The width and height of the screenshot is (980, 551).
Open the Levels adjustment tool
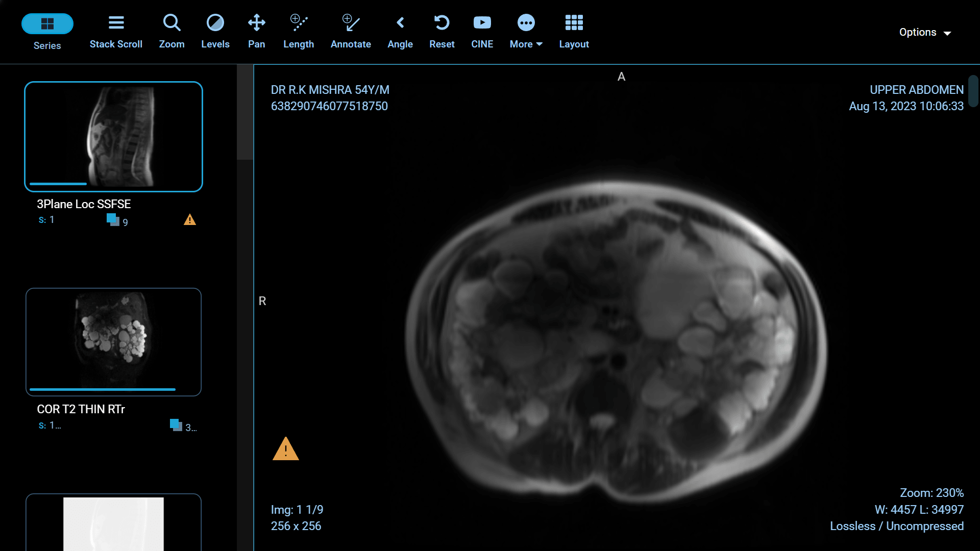pos(215,31)
